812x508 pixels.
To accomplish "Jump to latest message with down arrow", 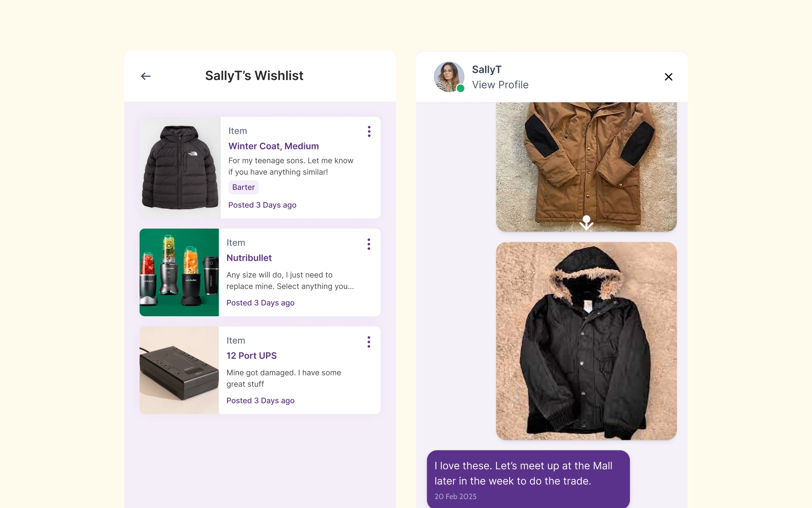I will click(x=586, y=223).
